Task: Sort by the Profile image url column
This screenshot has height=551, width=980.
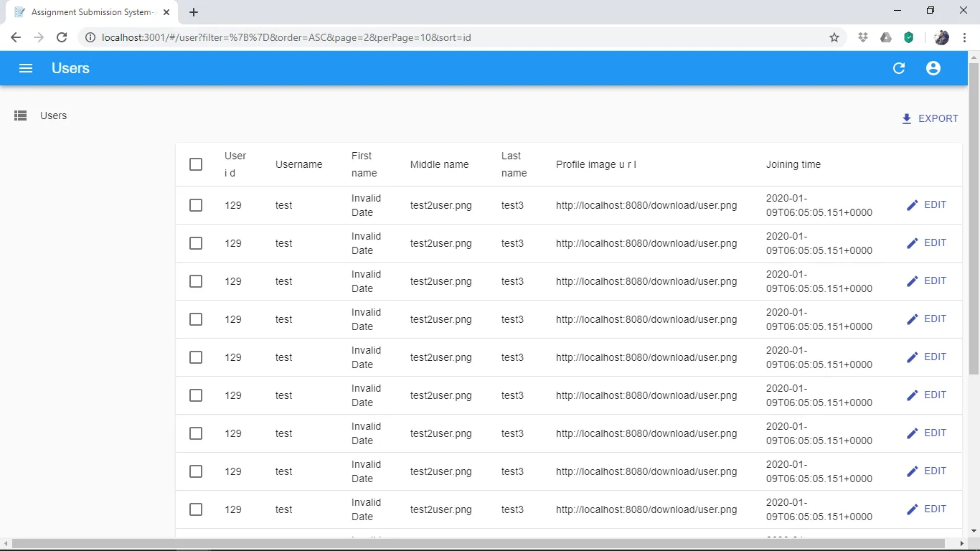Action: 596,164
